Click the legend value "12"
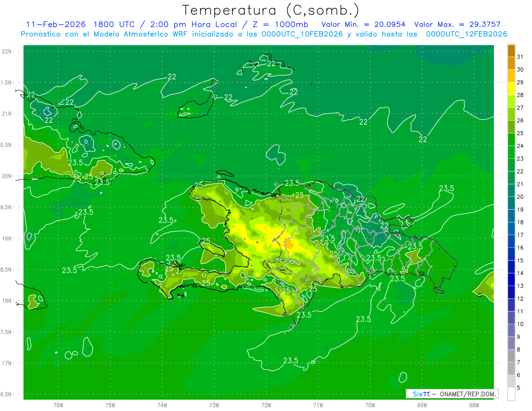The height and width of the screenshot is (411, 532). (x=520, y=299)
